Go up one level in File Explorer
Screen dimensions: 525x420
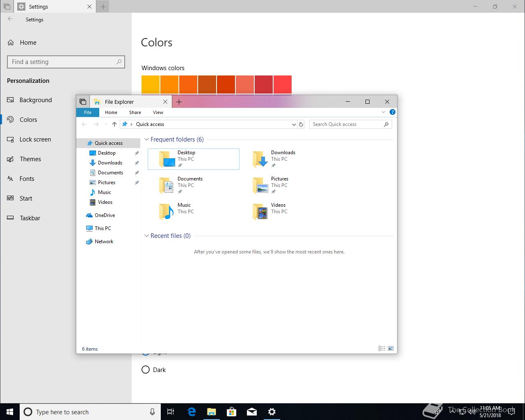coord(114,124)
